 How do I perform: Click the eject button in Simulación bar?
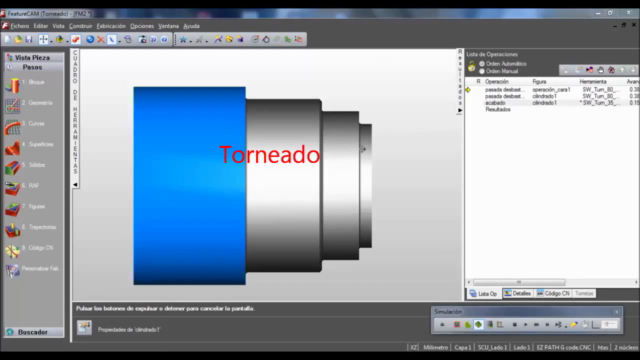[x=442, y=325]
